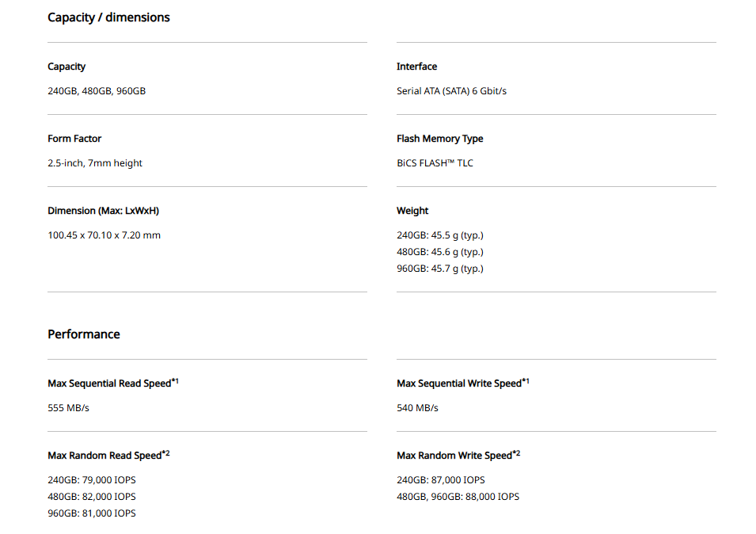This screenshot has width=756, height=534.
Task: Click the "240GB, 480GB, 960GB" capacity value
Action: pos(97,91)
